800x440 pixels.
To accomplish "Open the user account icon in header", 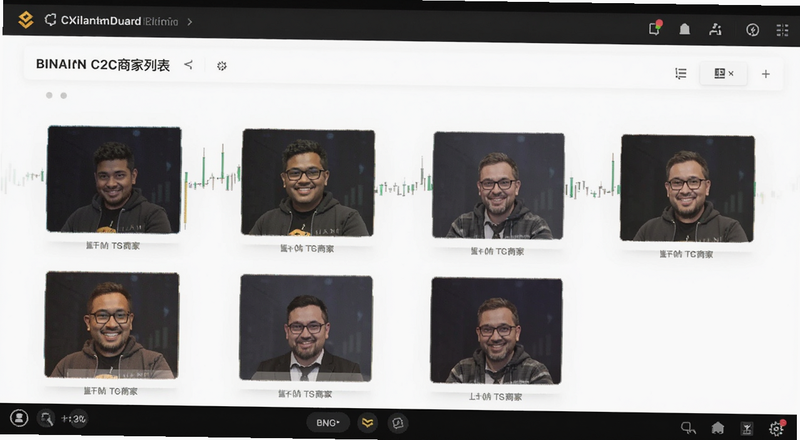I will (x=715, y=30).
